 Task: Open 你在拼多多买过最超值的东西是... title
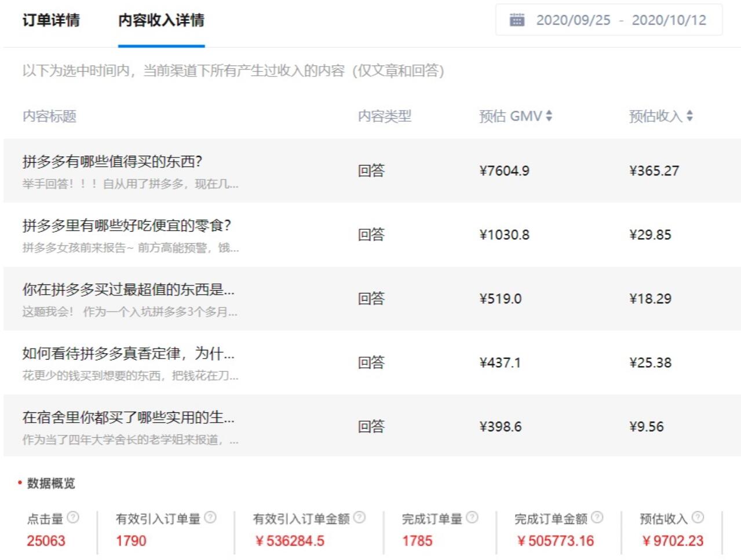(128, 290)
